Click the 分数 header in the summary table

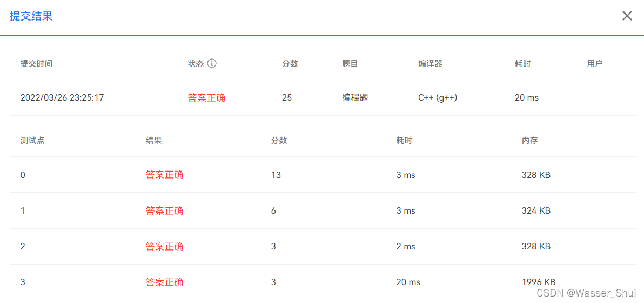pyautogui.click(x=290, y=64)
